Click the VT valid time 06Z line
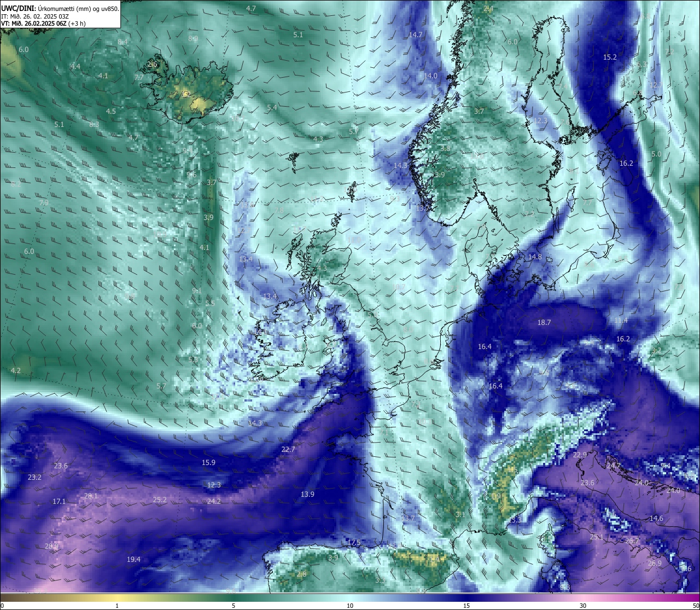 pyautogui.click(x=43, y=24)
